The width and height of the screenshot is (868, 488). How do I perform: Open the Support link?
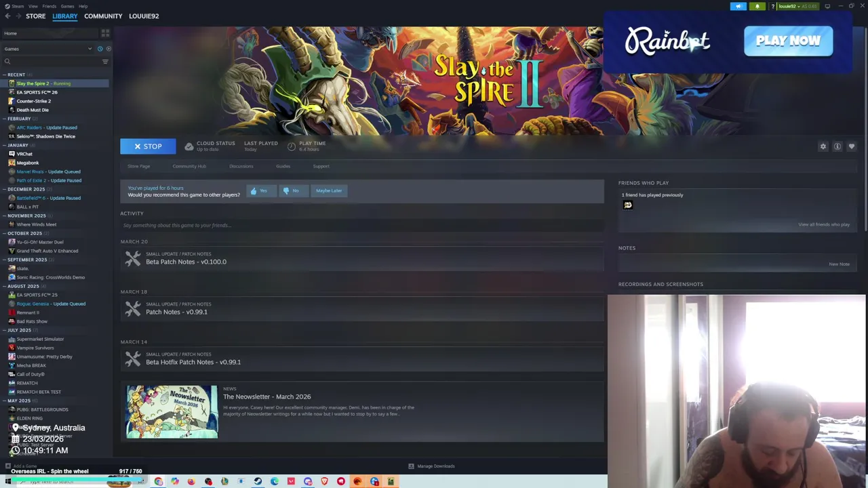(321, 166)
